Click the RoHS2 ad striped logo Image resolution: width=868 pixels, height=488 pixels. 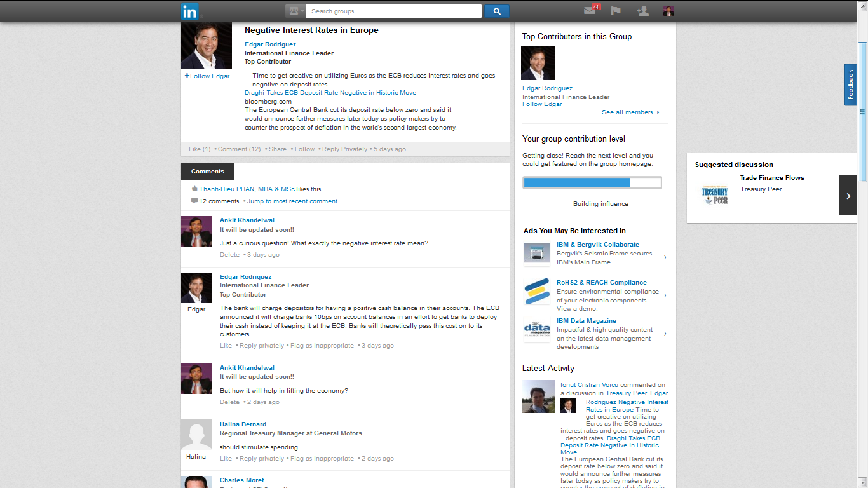click(x=537, y=292)
